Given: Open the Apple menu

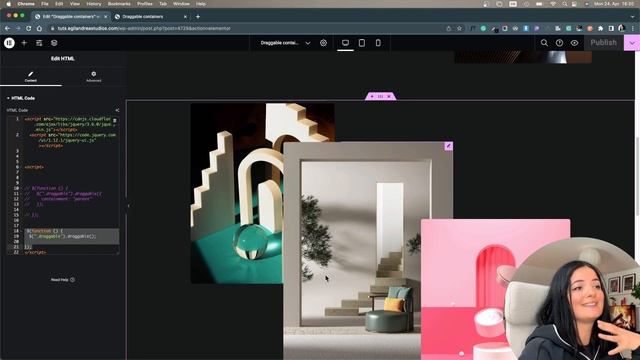Looking at the screenshot, I should point(8,4).
